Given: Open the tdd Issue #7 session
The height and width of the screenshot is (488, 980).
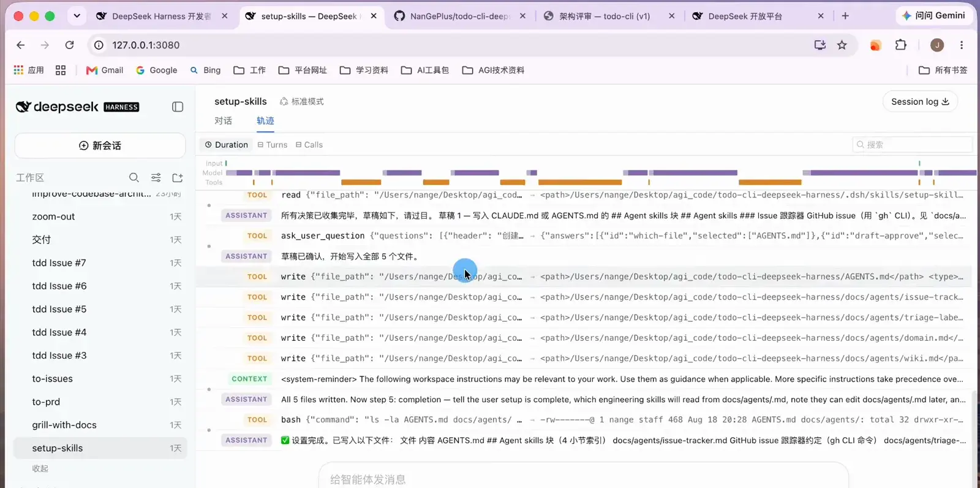Looking at the screenshot, I should point(100,263).
